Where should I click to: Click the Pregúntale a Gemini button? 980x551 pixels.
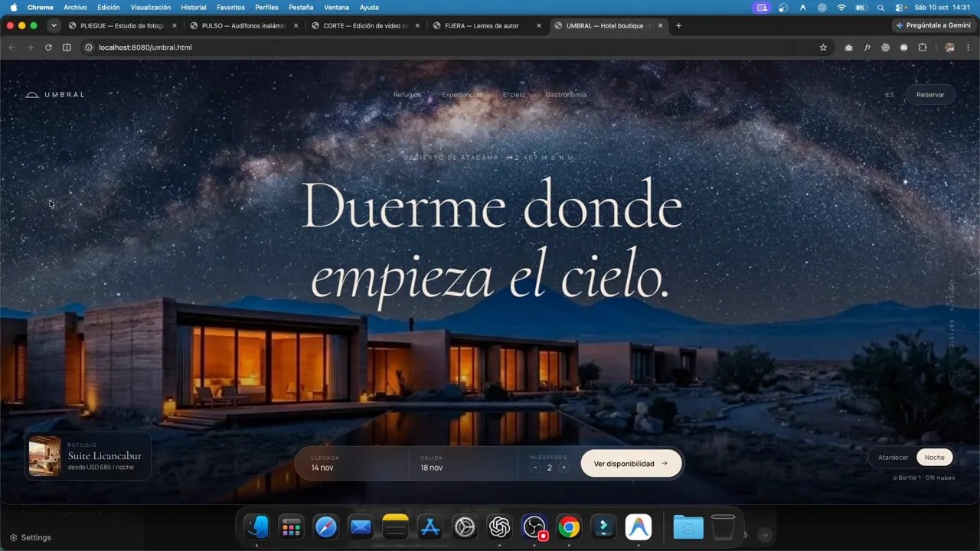pyautogui.click(x=934, y=25)
